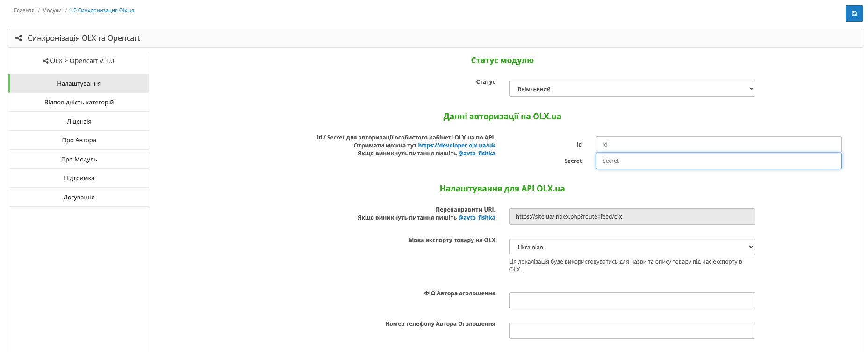Open the Підтримка tab
This screenshot has height=352, width=868.
(79, 178)
